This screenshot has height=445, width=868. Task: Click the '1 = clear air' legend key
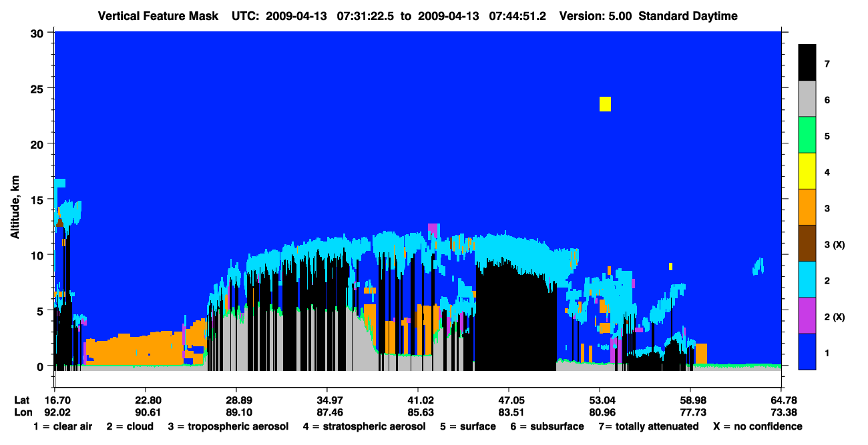pyautogui.click(x=63, y=426)
